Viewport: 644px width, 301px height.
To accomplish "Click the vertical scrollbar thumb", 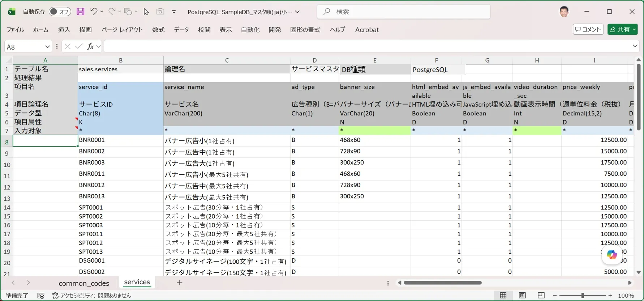I will (639, 97).
